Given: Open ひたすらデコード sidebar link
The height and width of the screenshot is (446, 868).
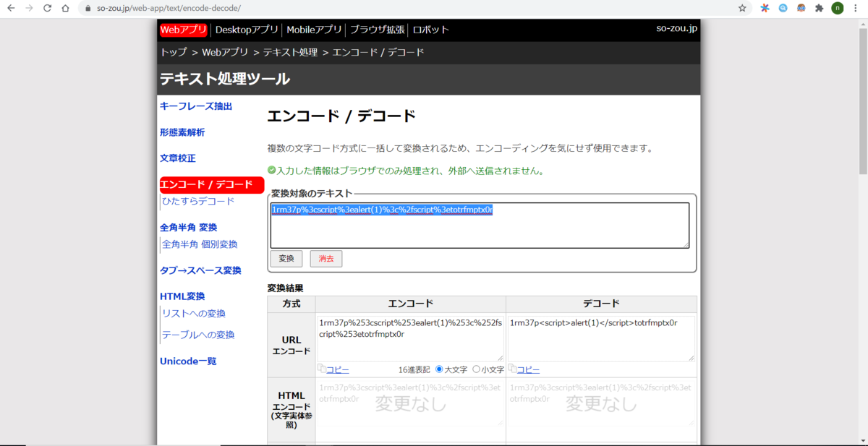Looking at the screenshot, I should click(198, 201).
